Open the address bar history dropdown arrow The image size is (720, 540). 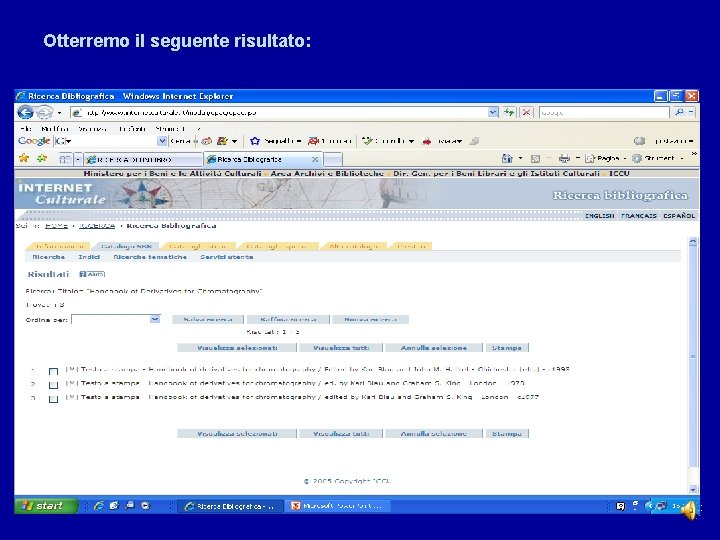point(493,112)
